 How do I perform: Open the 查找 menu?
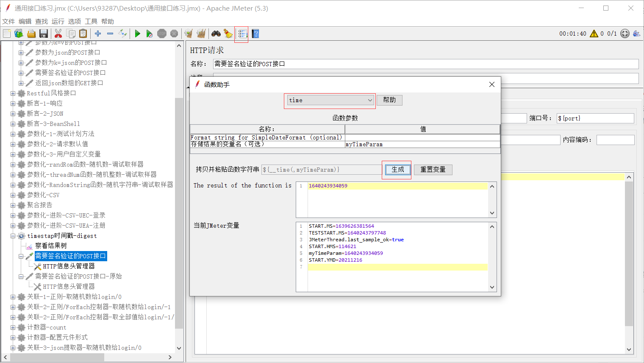pos(42,21)
